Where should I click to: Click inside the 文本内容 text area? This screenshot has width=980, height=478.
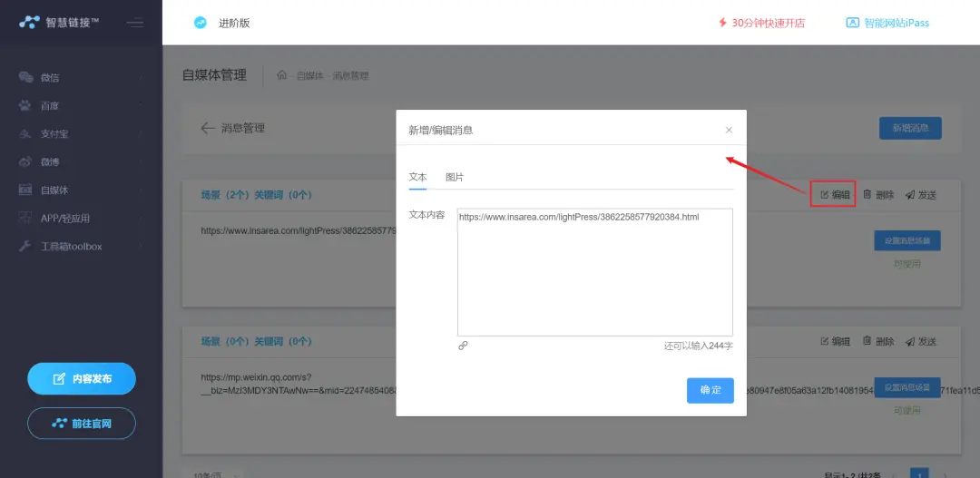tap(594, 272)
